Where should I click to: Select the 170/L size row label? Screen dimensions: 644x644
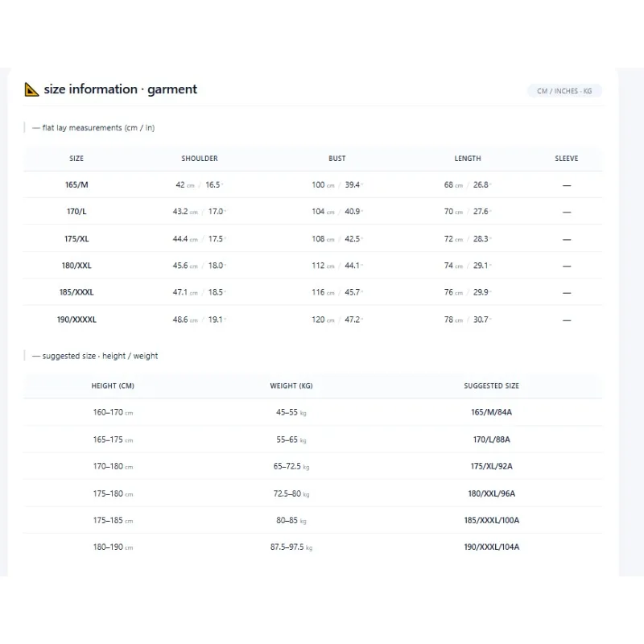[76, 212]
